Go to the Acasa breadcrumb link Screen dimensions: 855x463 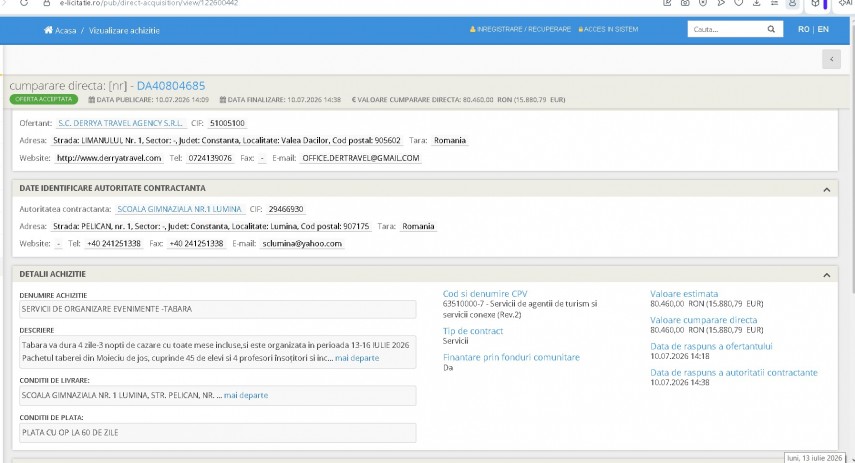coord(65,31)
